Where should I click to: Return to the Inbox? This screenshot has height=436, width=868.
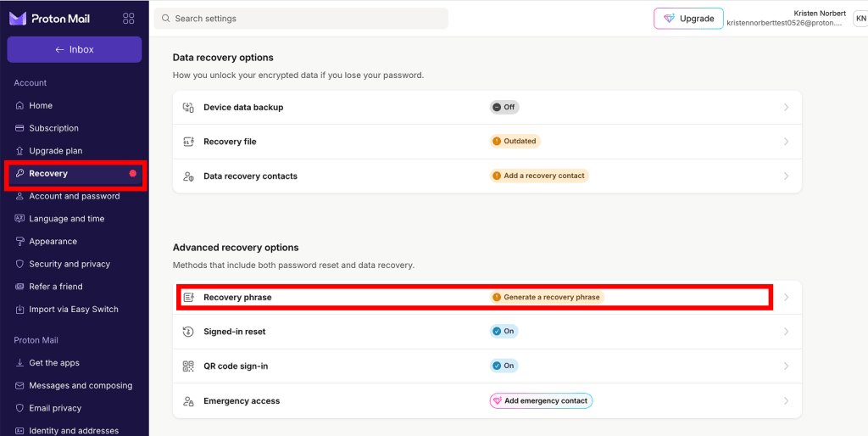(x=75, y=49)
